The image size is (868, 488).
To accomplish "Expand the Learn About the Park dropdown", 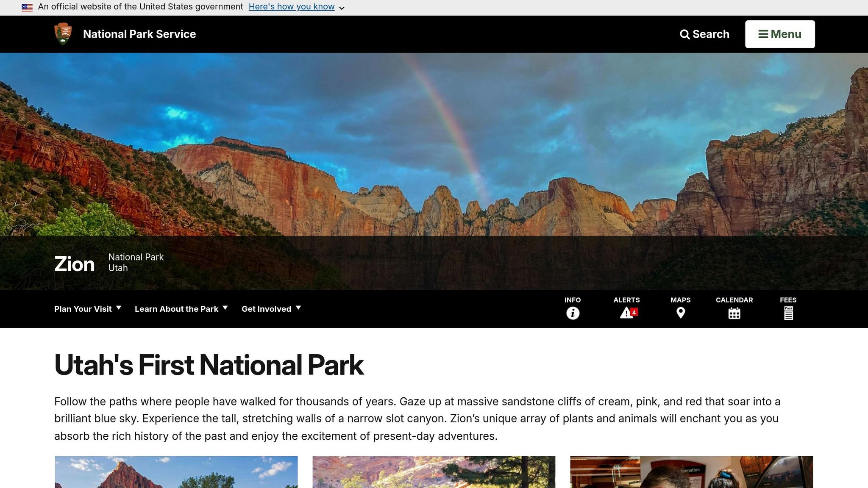I will point(181,309).
